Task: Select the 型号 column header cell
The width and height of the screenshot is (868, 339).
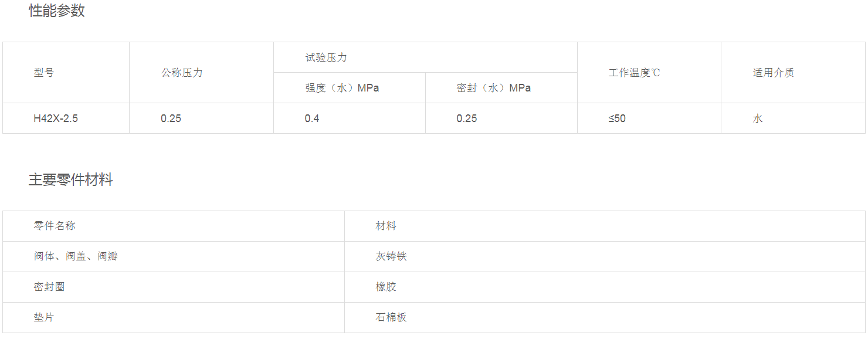Action: 44,73
